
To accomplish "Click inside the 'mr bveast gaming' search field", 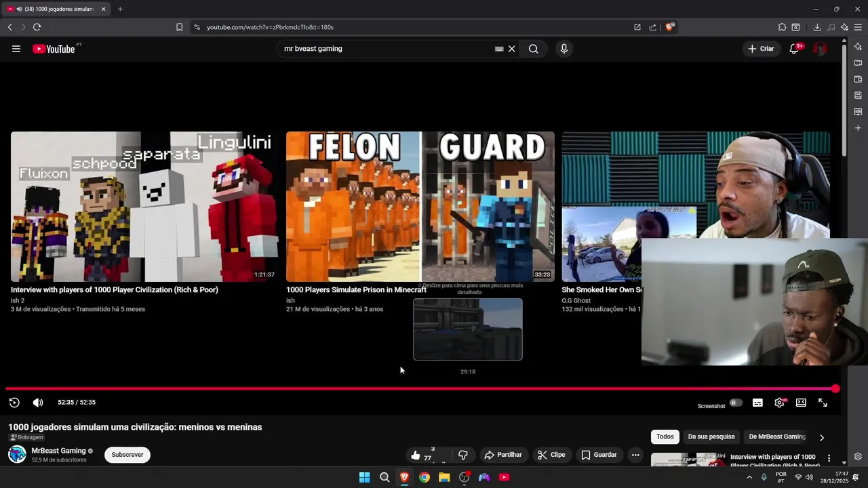I will click(x=387, y=49).
